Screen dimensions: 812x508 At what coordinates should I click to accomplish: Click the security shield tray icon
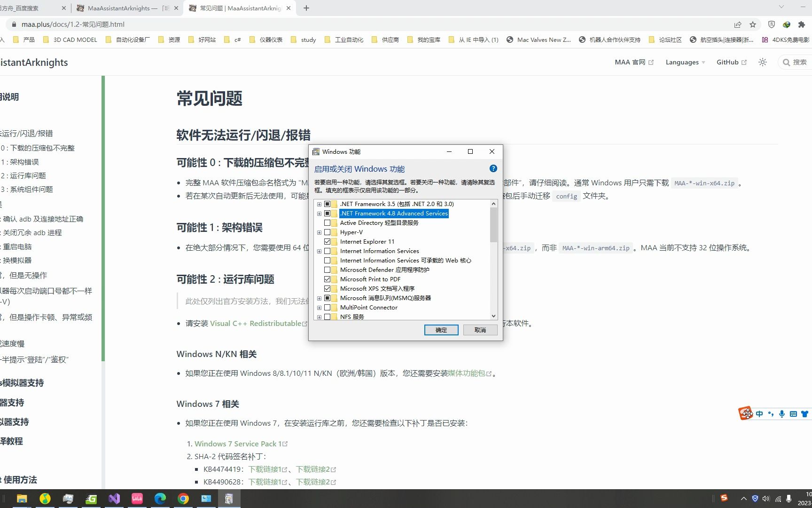755,499
